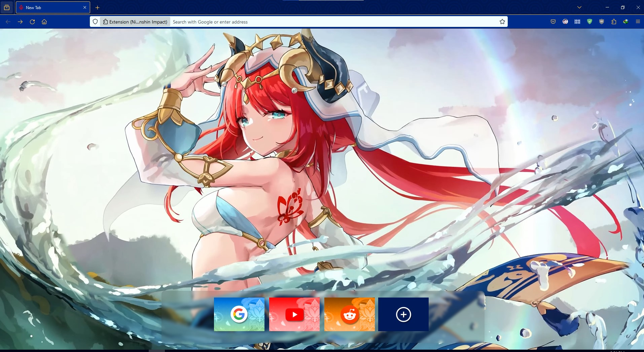This screenshot has height=352, width=644.
Task: Close the New Tab tab
Action: coord(85,7)
